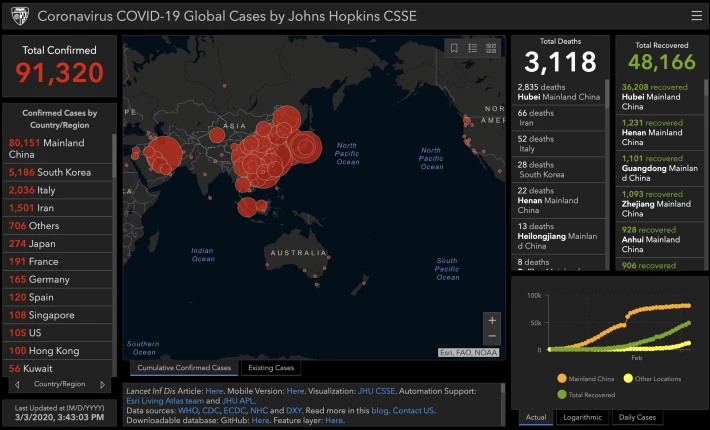Open the Feature layer 'Here' link
This screenshot has width=710, height=430.
click(x=334, y=420)
